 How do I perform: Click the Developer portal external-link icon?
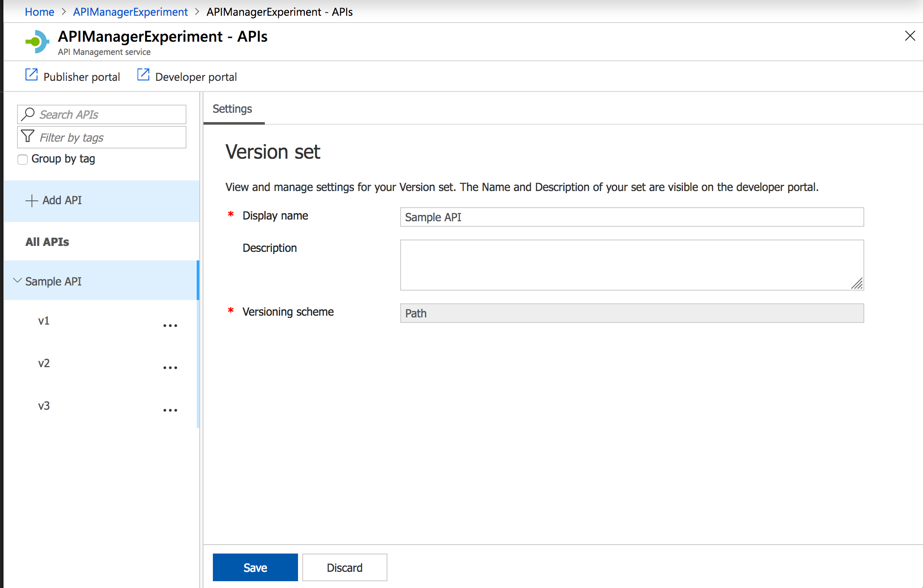point(143,75)
